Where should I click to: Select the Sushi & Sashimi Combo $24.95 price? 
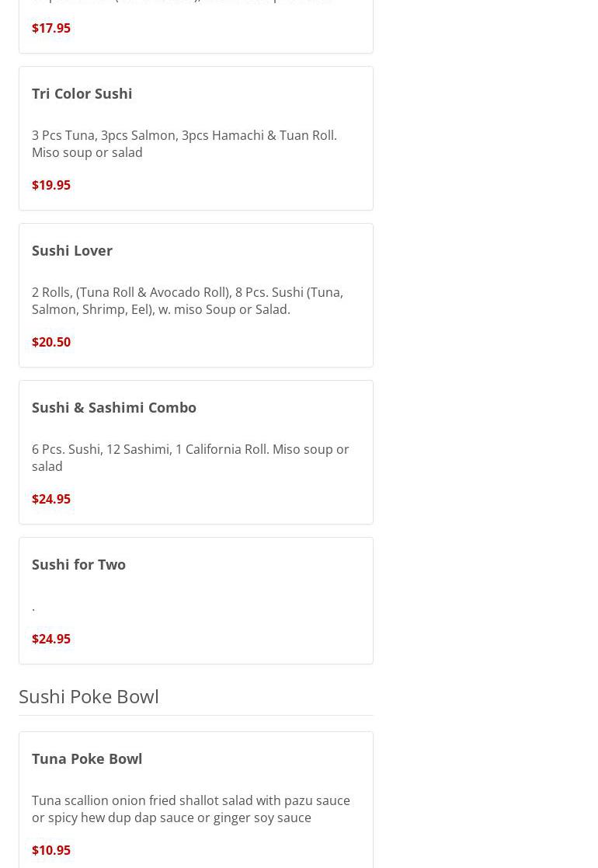(51, 499)
